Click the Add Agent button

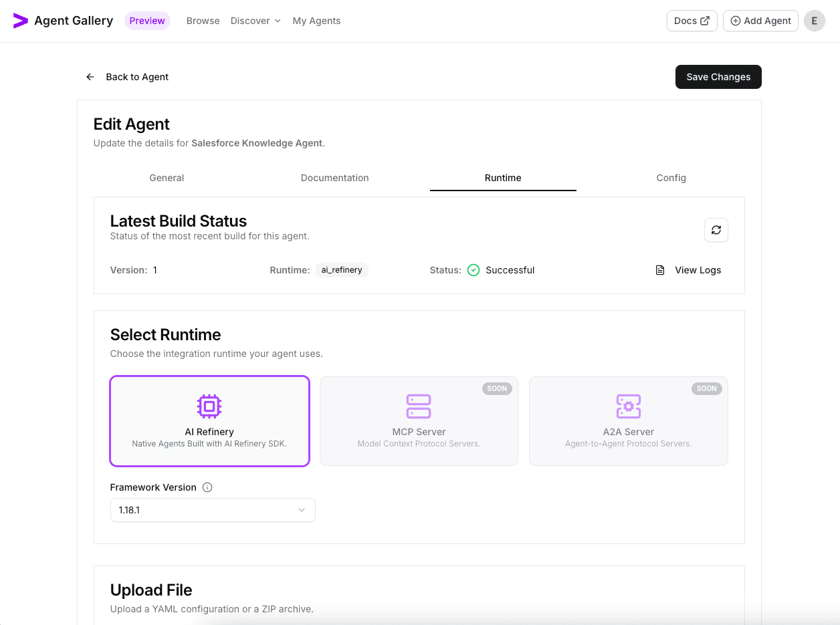(760, 21)
